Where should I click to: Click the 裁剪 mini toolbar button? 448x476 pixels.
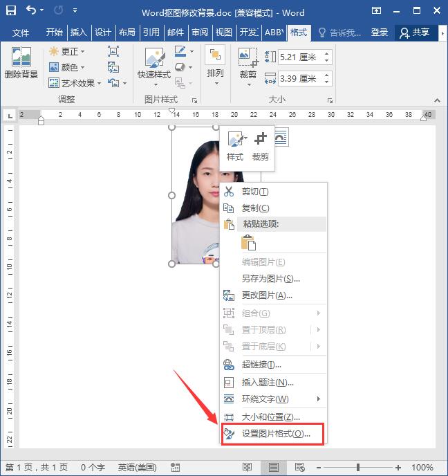point(260,146)
